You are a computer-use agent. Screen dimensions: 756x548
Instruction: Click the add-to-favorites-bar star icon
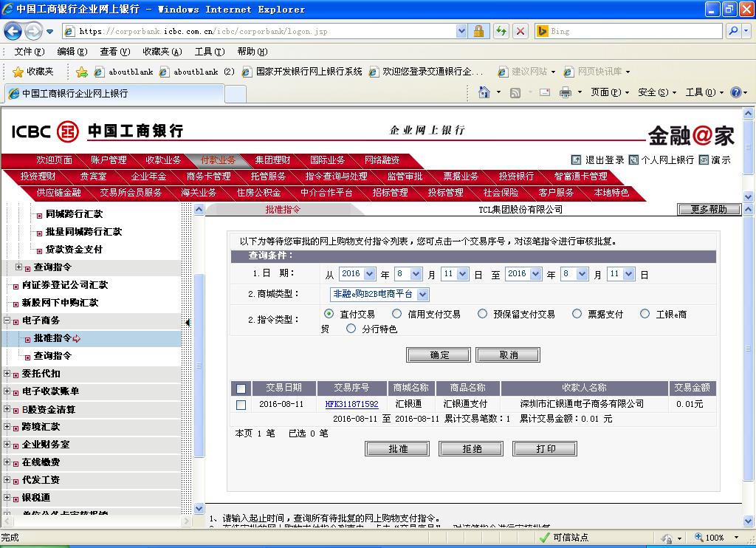tap(82, 72)
